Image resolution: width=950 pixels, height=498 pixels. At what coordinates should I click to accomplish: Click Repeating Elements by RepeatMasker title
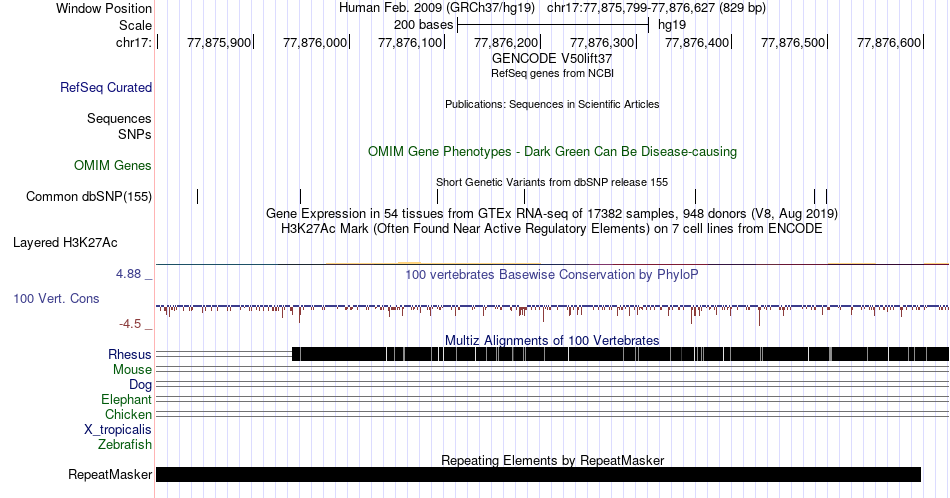(x=552, y=460)
